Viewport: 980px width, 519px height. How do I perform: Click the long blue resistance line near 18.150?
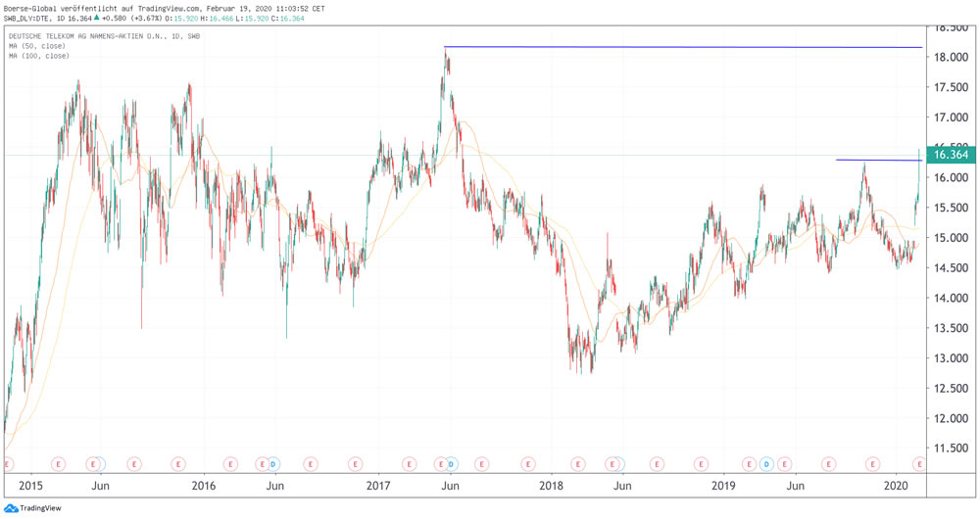[683, 47]
